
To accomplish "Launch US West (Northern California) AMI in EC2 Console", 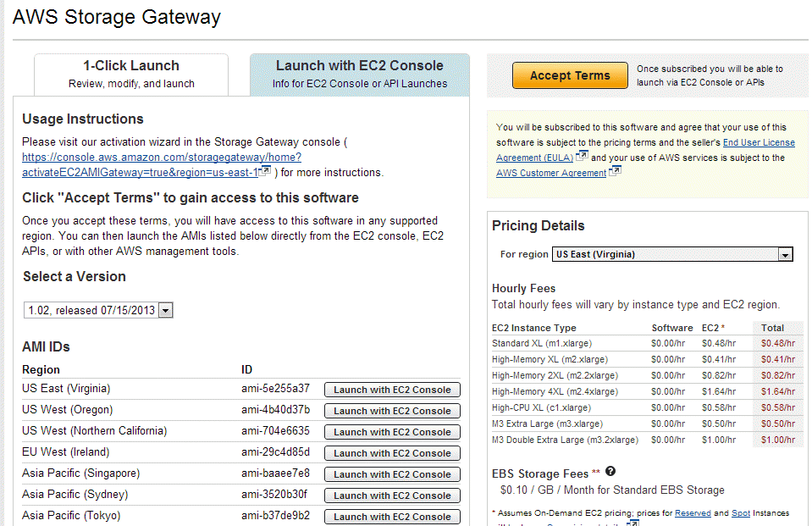I will coord(392,432).
